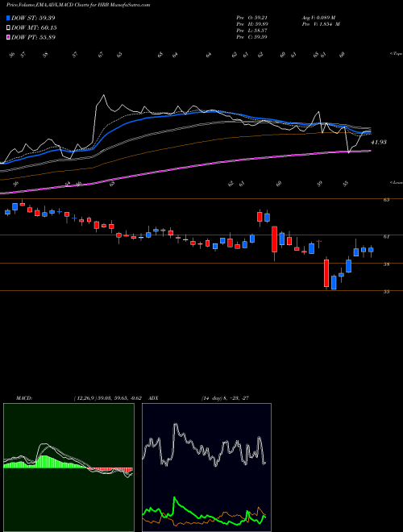This screenshot has height=532, width=403.
Task: Select the ADX values '(14 day) 8, +28, -27'
Action: (226, 398)
